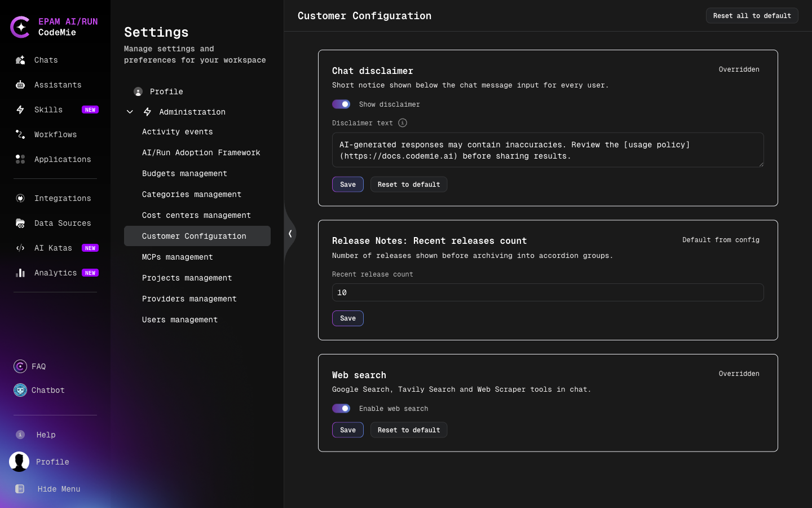The image size is (812, 508).
Task: Click the user avatar picture
Action: pyautogui.click(x=19, y=462)
